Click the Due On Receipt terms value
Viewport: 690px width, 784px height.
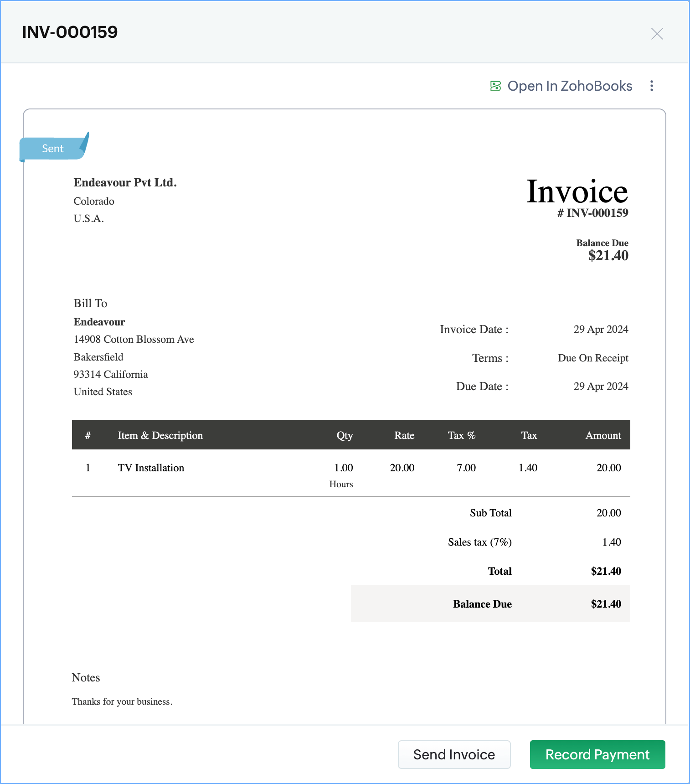[x=593, y=358]
